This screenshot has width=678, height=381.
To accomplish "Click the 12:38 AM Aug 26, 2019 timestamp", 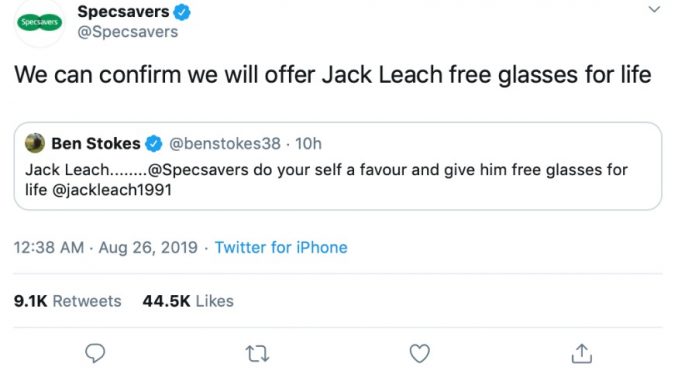I will point(106,247).
